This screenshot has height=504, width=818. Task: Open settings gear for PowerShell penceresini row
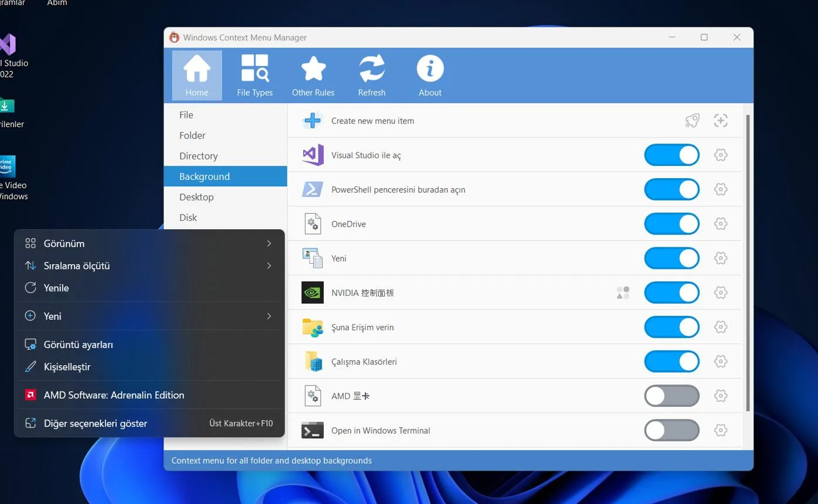pos(721,189)
